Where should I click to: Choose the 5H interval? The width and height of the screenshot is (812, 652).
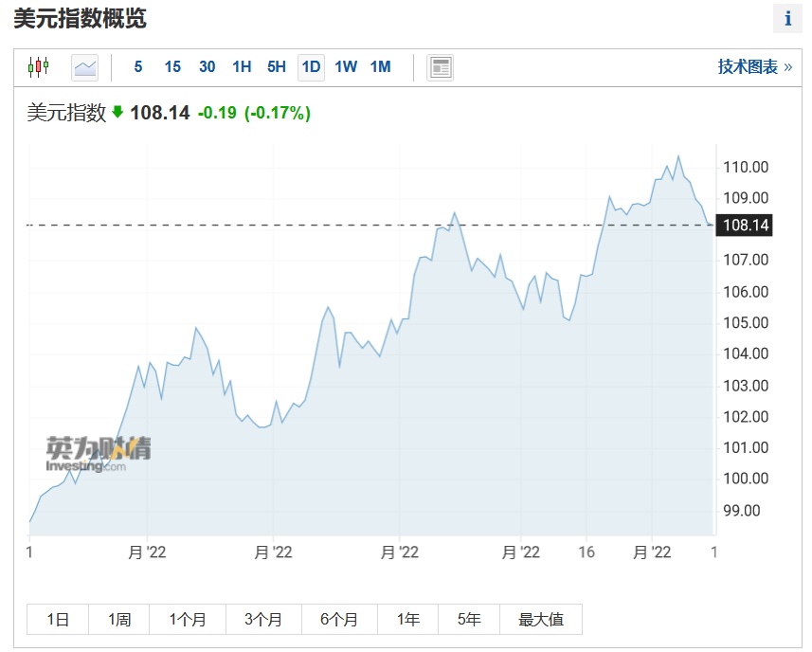click(276, 67)
